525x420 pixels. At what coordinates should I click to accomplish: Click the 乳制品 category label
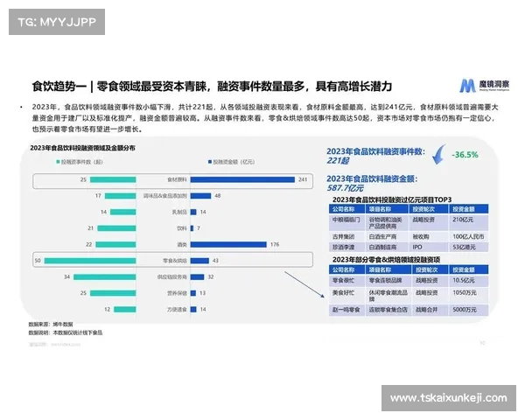[x=179, y=212]
